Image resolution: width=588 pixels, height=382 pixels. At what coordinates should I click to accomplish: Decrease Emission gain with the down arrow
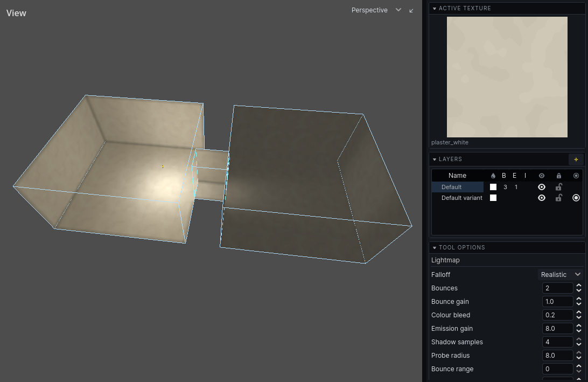pos(579,331)
